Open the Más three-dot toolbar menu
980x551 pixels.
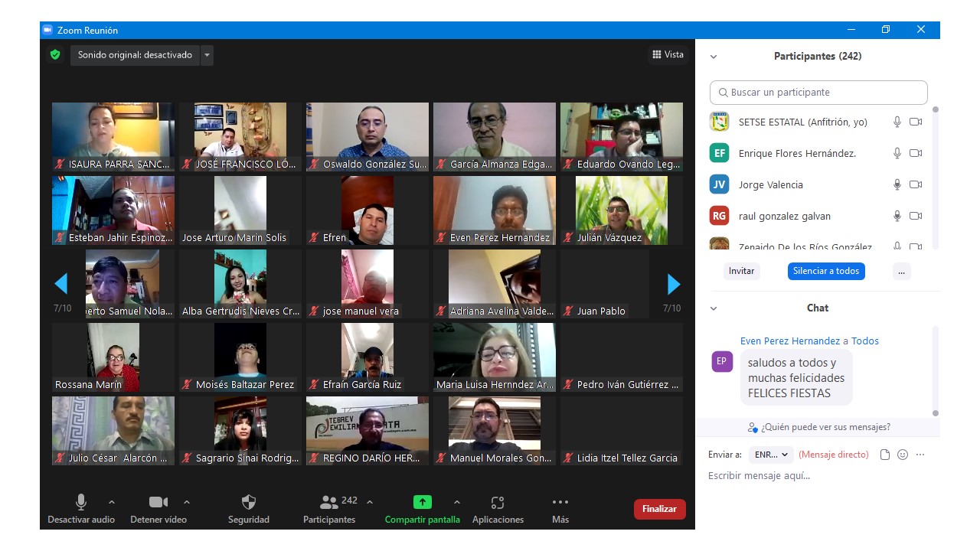pos(560,510)
